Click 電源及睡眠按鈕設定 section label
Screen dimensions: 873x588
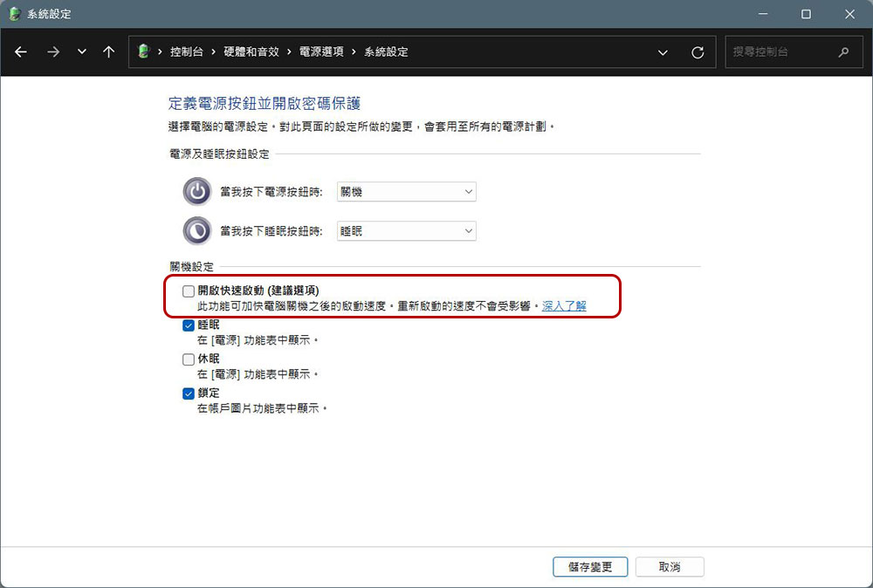coord(219,154)
